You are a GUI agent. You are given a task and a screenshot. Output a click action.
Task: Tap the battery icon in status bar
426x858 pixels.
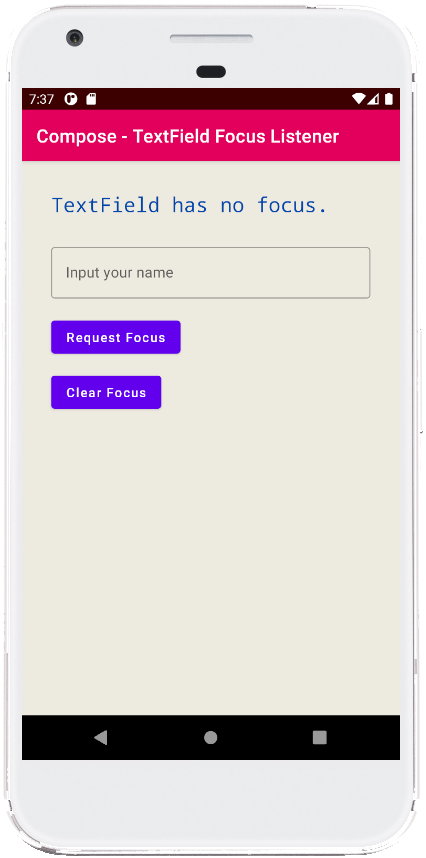coord(389,99)
